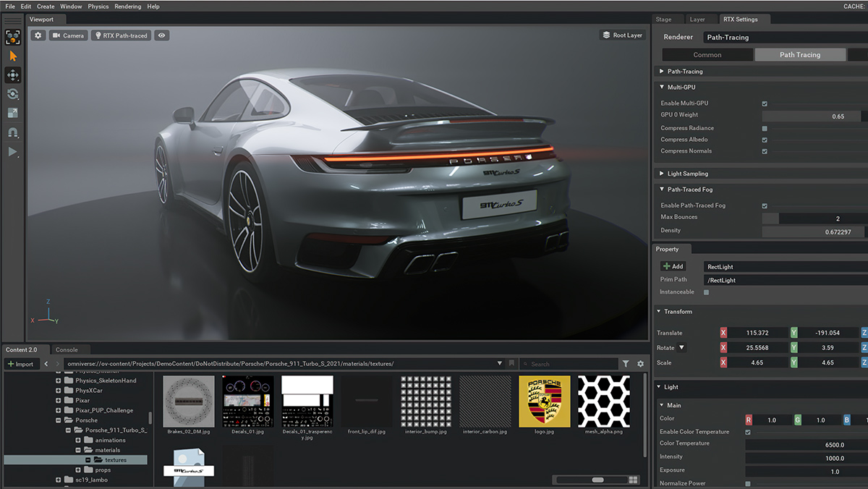Viewport: 868px width, 489px height.
Task: Switch to the Stage tab
Action: (x=664, y=19)
